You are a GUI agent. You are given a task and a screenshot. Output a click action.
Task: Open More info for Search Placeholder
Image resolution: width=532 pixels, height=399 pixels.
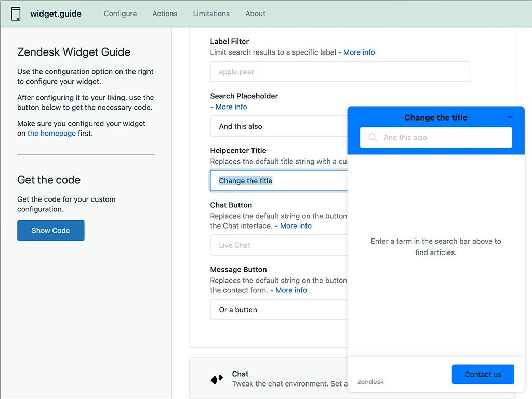[231, 107]
